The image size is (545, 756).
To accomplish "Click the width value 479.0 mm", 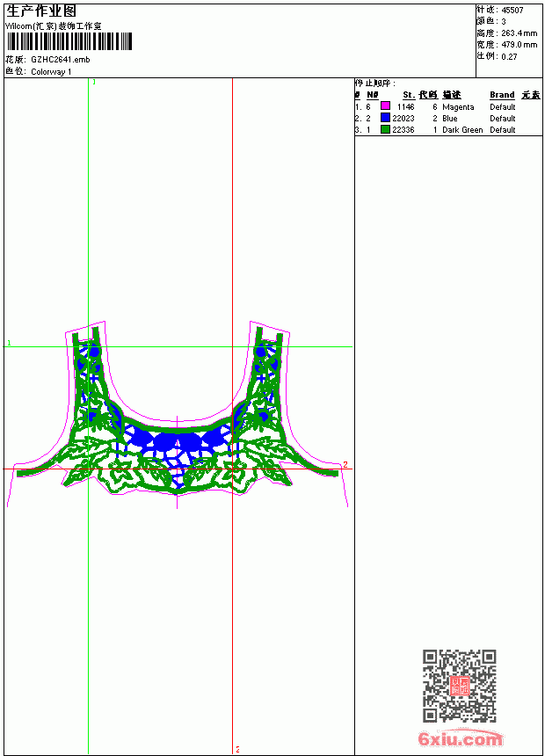I will 519,45.
